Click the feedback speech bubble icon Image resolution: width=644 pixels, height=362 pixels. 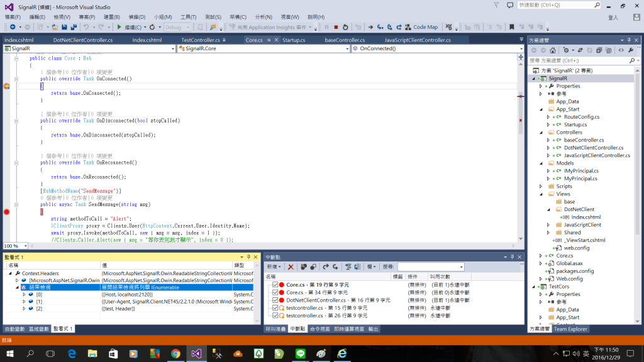509,5
